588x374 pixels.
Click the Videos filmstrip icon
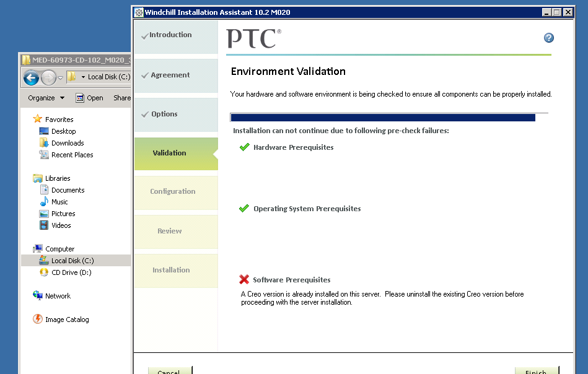44,225
